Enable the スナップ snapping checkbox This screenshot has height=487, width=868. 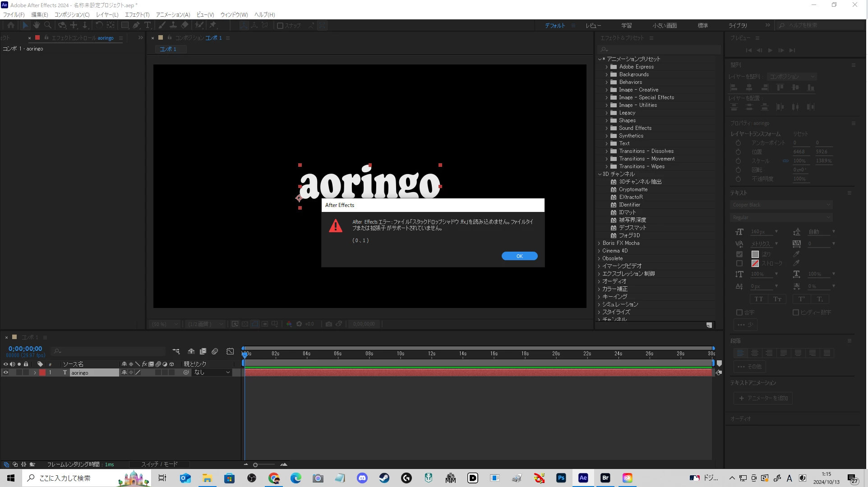280,26
